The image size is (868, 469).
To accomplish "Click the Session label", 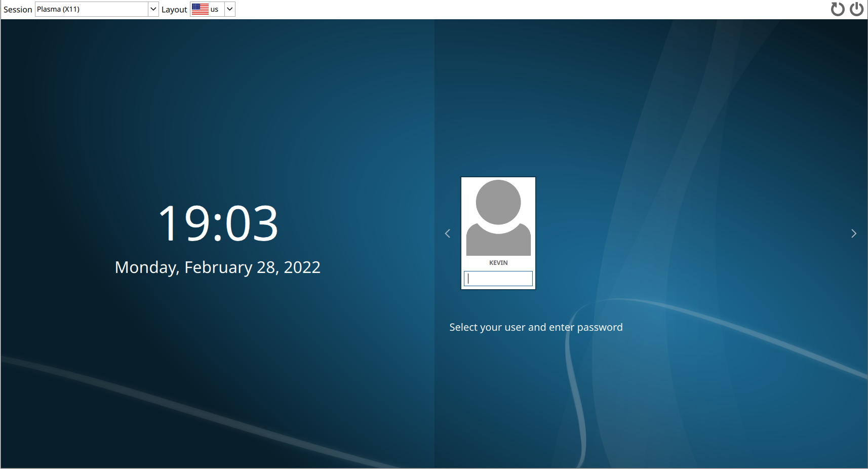I will click(x=18, y=10).
